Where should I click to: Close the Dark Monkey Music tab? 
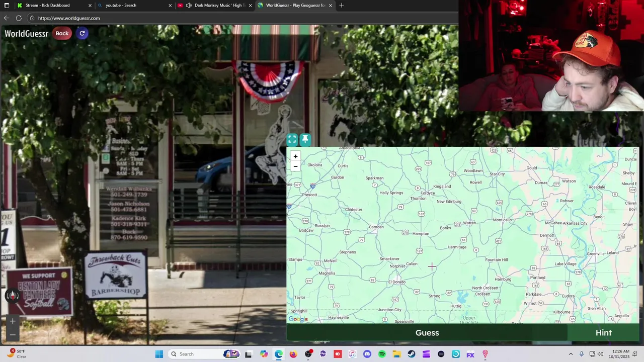click(250, 6)
